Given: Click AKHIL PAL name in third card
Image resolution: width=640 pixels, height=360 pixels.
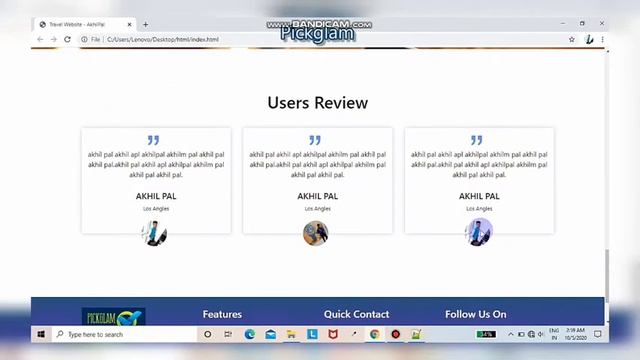Looking at the screenshot, I should (479, 196).
